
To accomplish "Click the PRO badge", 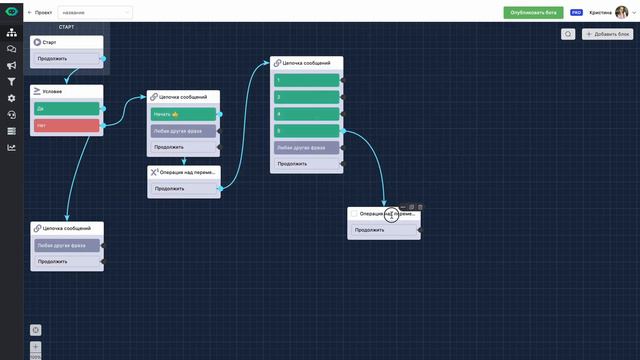I will click(x=576, y=13).
